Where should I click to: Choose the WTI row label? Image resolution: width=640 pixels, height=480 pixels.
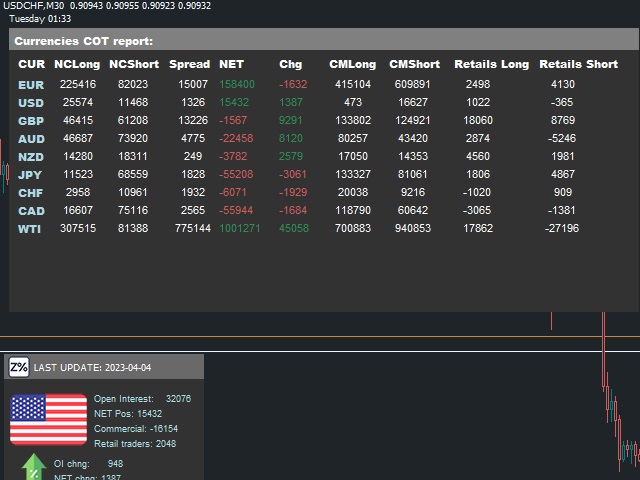tap(30, 229)
